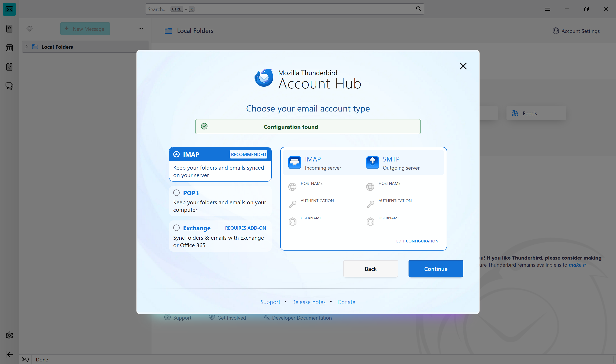This screenshot has height=364, width=616.
Task: Focus the global Search field
Action: pos(284,9)
